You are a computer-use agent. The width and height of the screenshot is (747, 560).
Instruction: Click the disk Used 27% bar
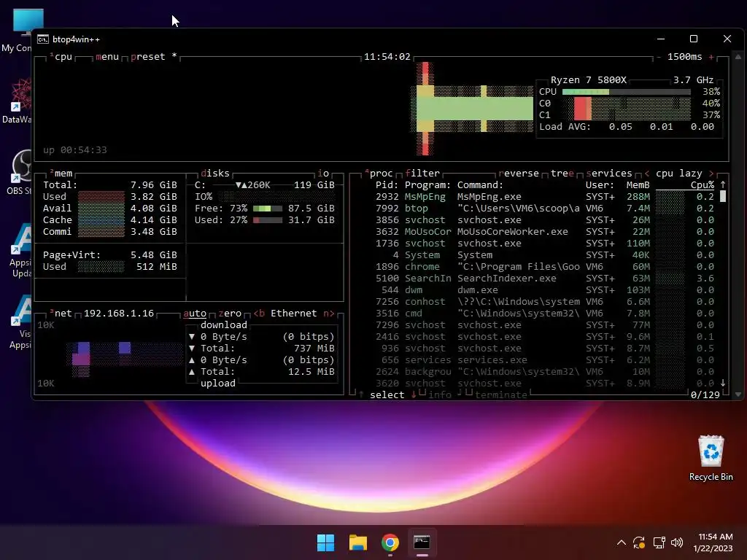click(267, 220)
